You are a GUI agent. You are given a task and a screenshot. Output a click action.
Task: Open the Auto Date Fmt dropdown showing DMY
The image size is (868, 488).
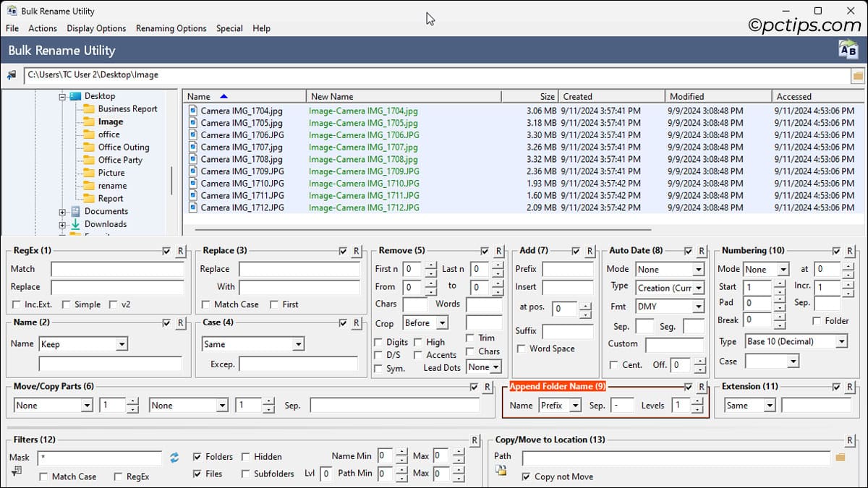click(670, 307)
